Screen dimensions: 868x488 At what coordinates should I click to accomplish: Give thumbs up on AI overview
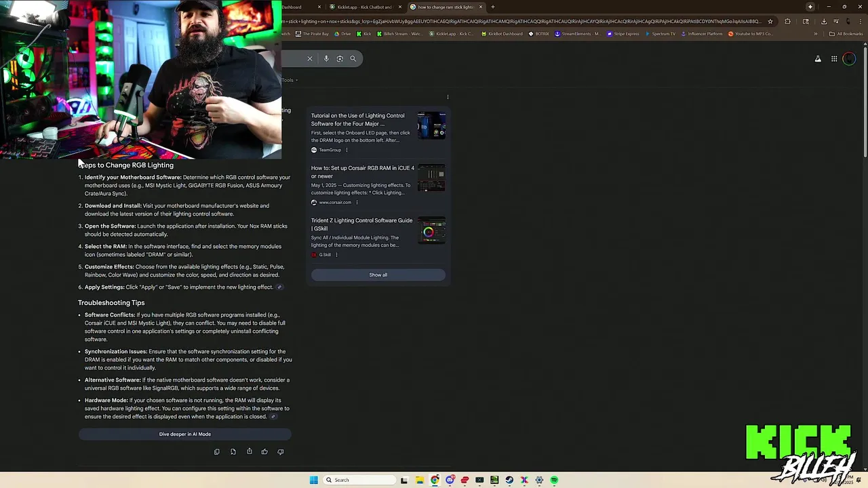click(x=264, y=451)
